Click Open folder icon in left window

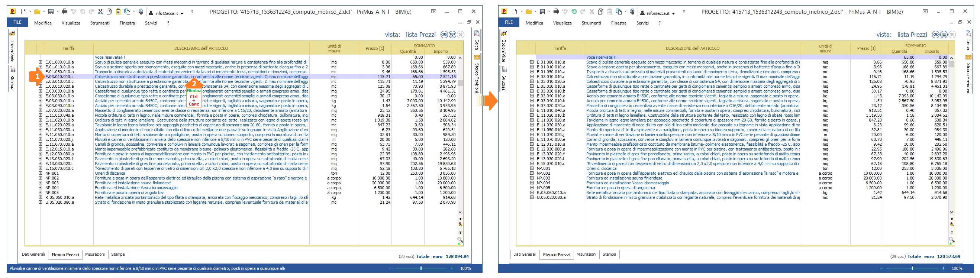[x=37, y=12]
